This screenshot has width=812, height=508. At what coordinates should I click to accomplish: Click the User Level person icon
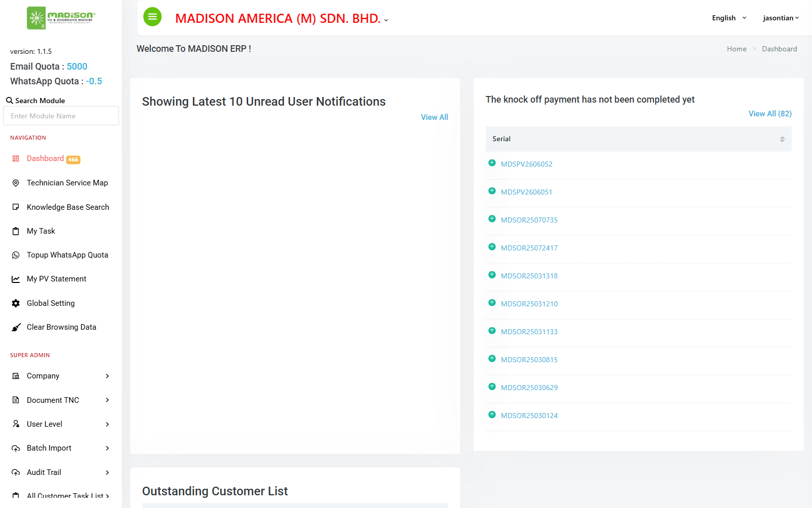(16, 424)
